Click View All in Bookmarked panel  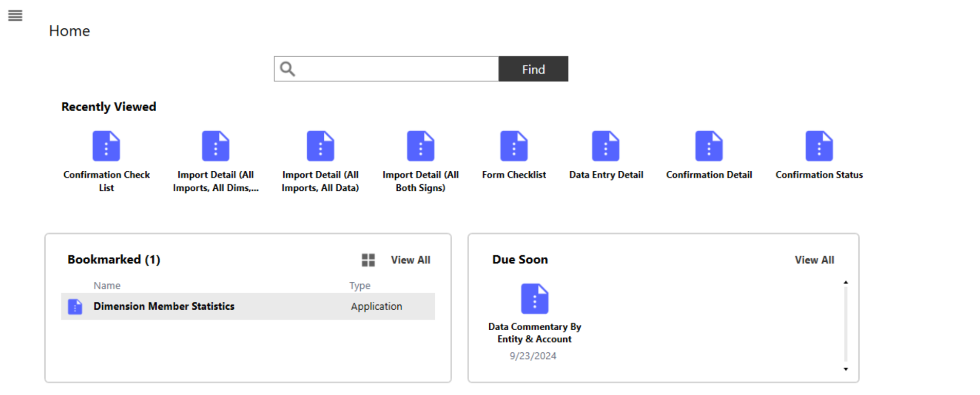[410, 260]
